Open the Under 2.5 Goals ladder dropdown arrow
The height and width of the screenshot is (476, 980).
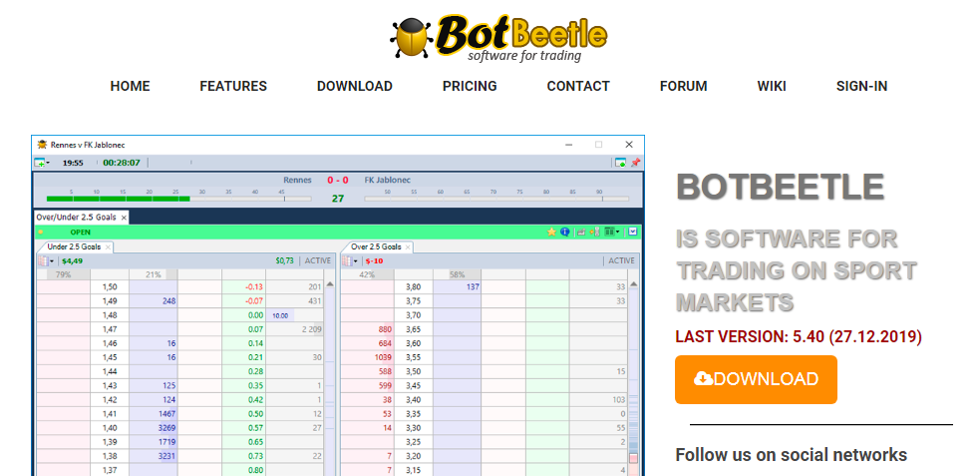click(x=52, y=261)
